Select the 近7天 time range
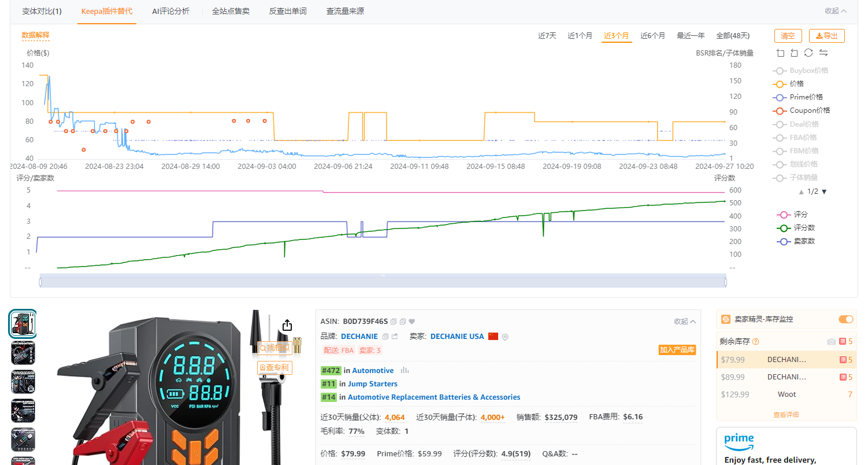This screenshot has height=465, width=868. point(547,36)
